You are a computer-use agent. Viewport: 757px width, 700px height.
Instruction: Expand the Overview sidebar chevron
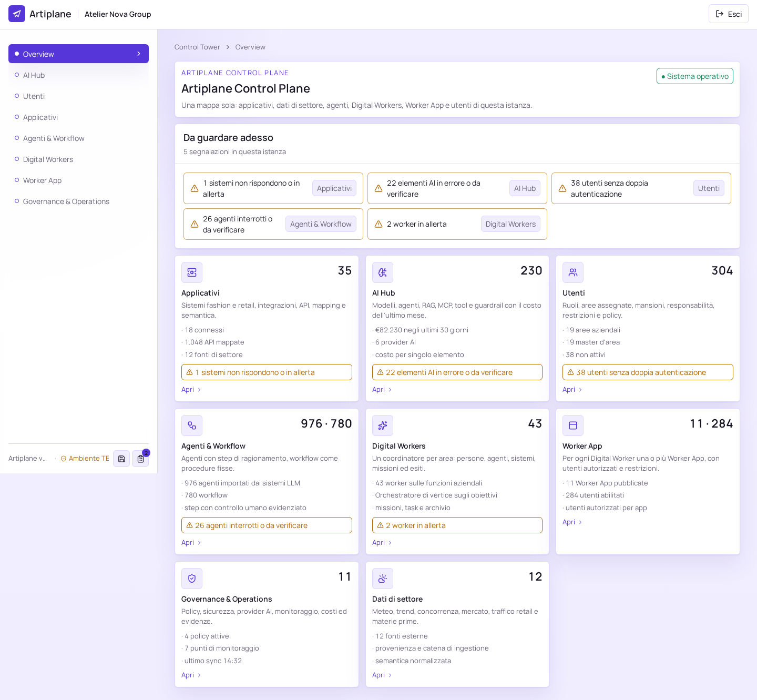(x=139, y=54)
